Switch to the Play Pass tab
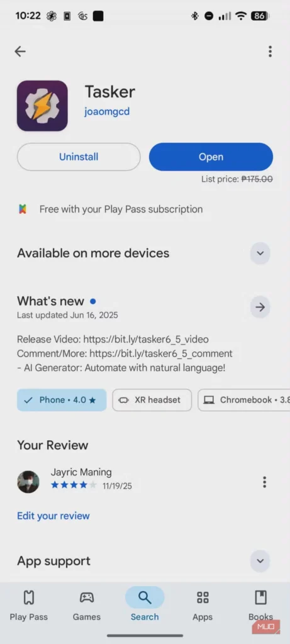The image size is (290, 644). 29,604
